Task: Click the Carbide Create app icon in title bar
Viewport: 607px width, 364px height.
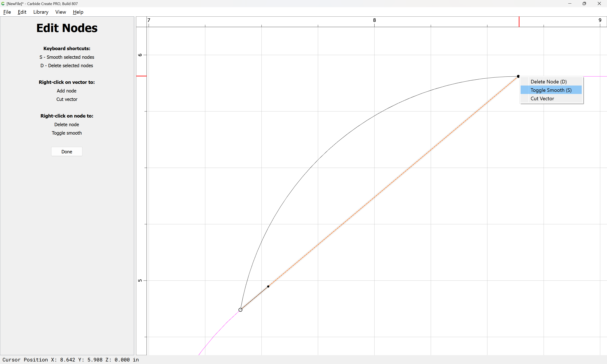Action: (x=3, y=4)
